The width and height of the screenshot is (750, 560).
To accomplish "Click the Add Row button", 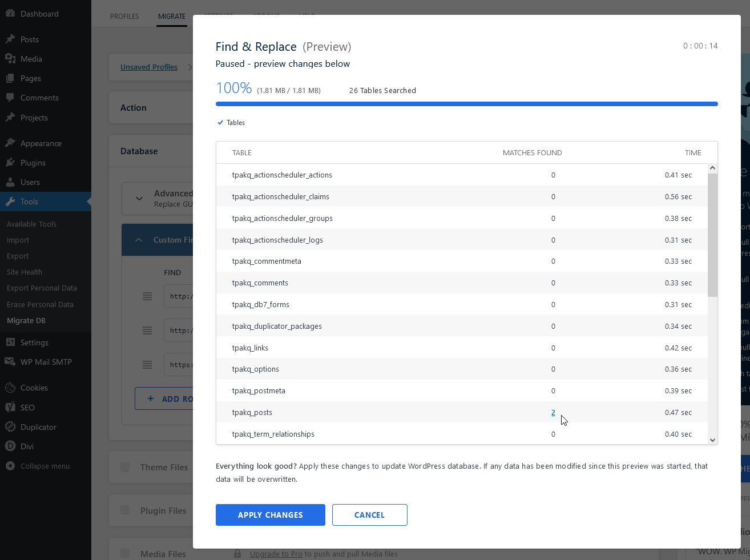I will click(164, 399).
